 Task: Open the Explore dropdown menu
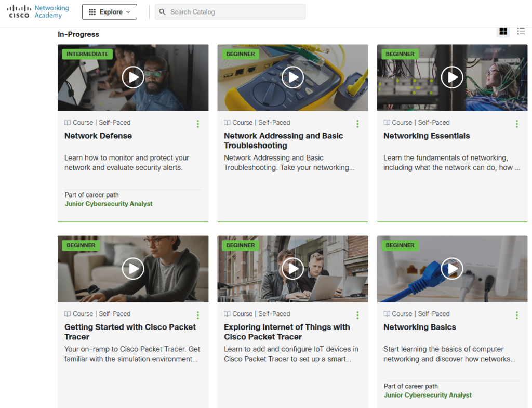click(x=110, y=12)
